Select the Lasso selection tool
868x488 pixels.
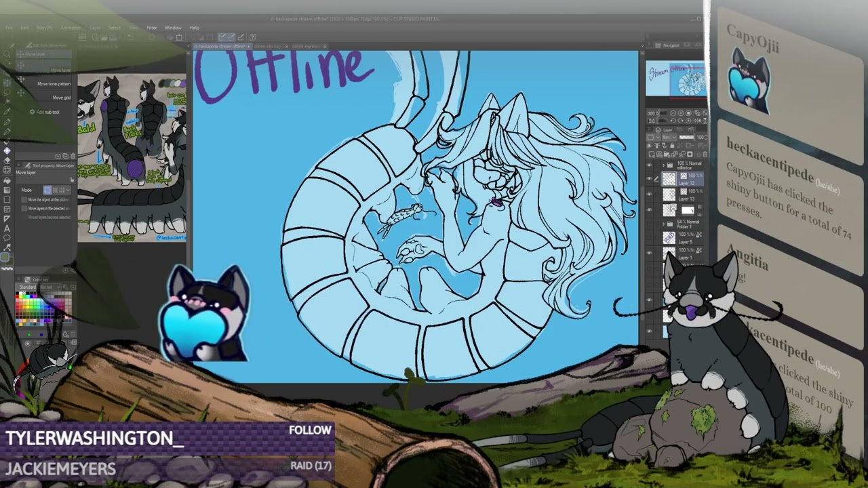(7, 93)
